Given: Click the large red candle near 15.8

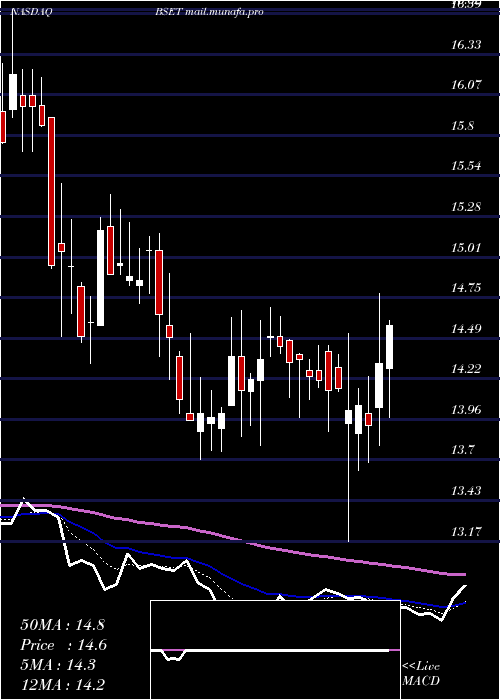Looking at the screenshot, I should click(x=52, y=192).
